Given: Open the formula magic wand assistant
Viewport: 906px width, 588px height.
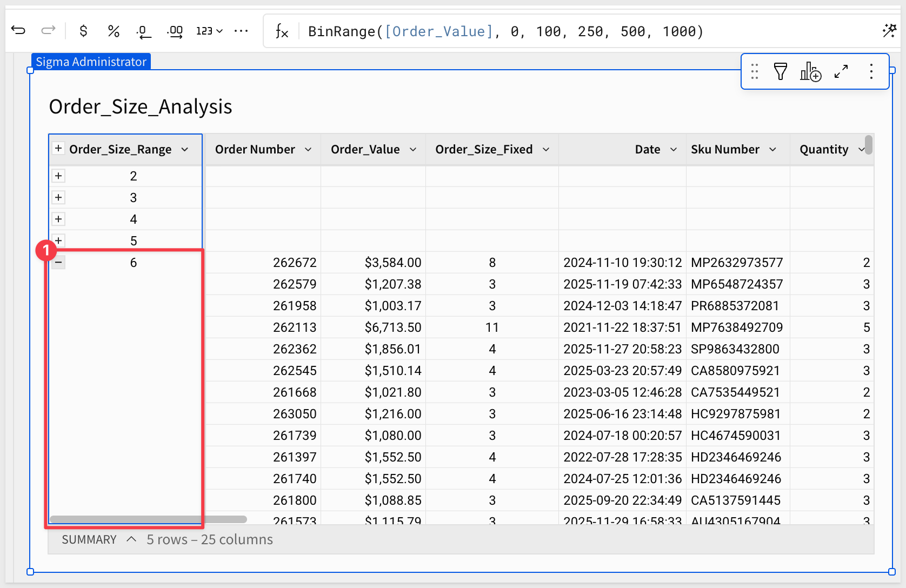Looking at the screenshot, I should [x=889, y=31].
